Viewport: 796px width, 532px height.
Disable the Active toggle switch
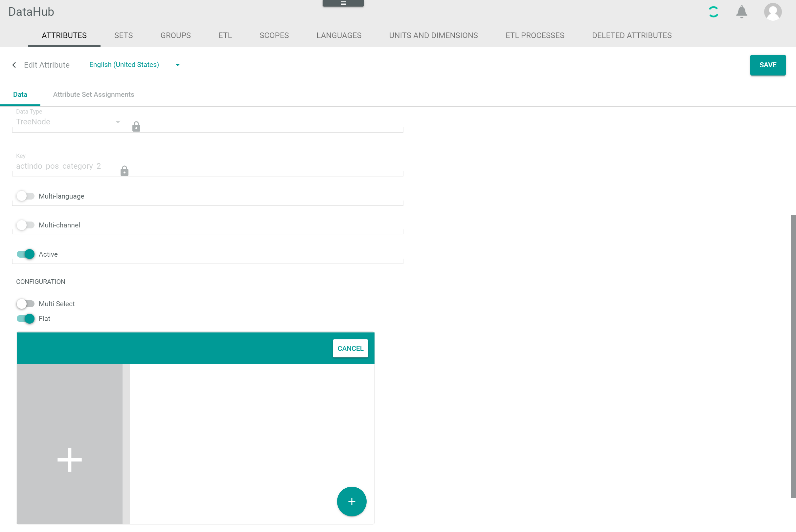pos(26,254)
